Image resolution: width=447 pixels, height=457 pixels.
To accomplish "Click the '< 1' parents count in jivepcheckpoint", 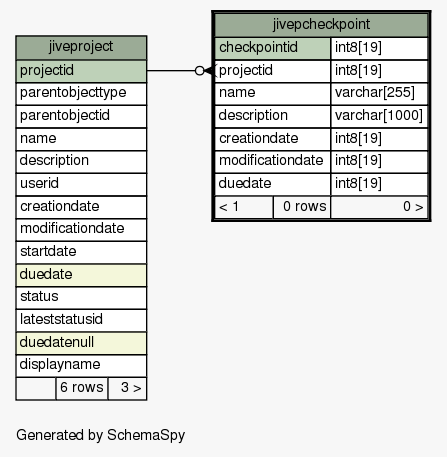I will tap(244, 207).
